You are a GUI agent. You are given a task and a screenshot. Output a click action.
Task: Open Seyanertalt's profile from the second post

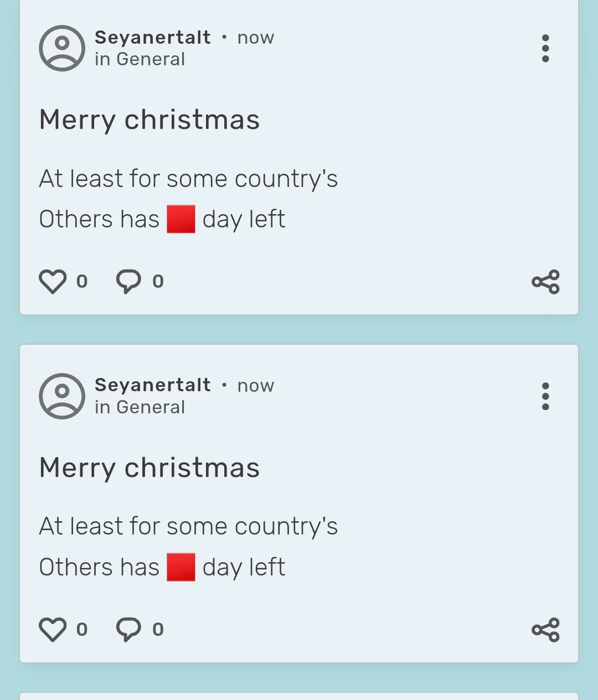(152, 385)
